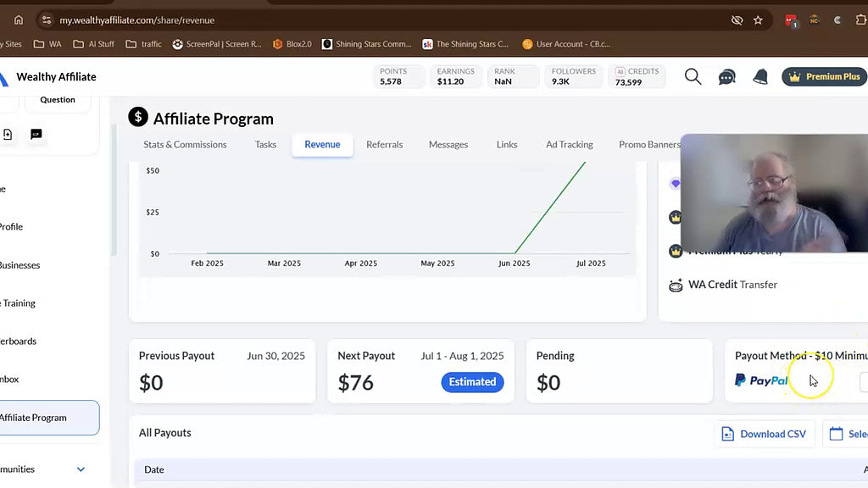Open the Earnings $11.20 stat
This screenshot has width=868, height=488.
click(x=456, y=76)
